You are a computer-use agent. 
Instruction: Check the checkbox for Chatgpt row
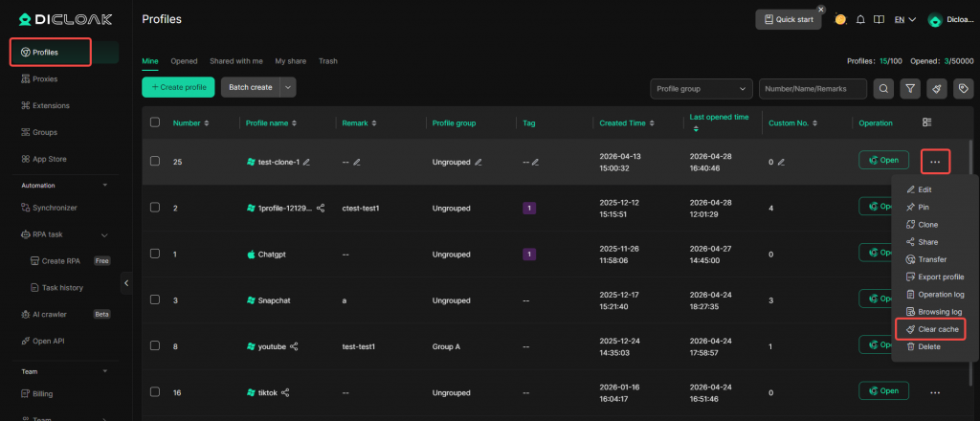click(x=155, y=254)
